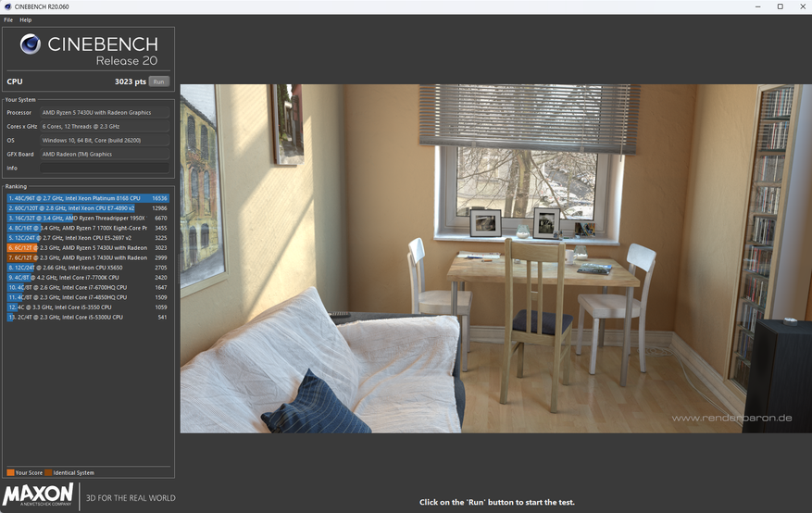Click the Your System panel header label
812x513 pixels.
click(x=20, y=100)
